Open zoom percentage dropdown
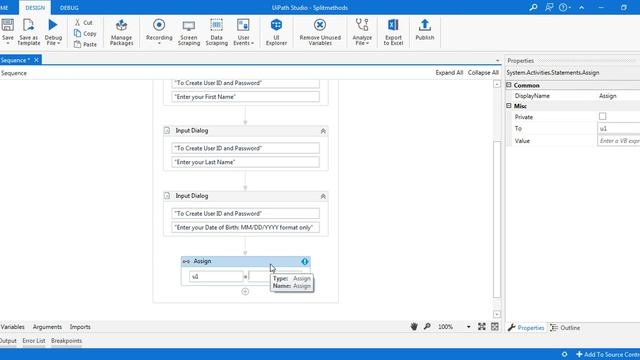Image resolution: width=640 pixels, height=360 pixels. pyautogui.click(x=468, y=327)
